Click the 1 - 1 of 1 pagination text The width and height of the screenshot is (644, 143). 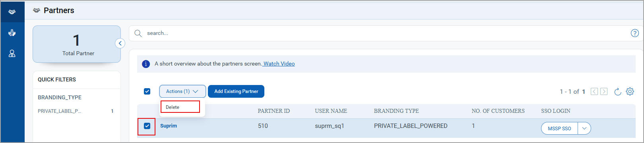tap(572, 92)
